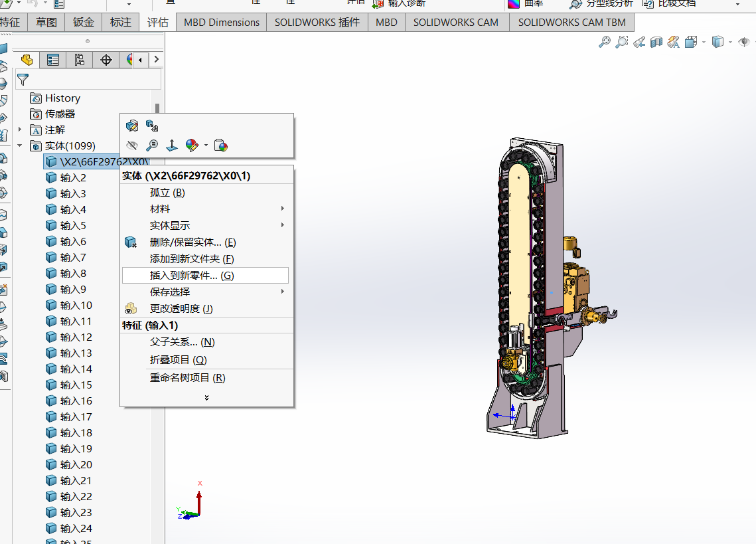Select 折叠项目 (Q)

click(x=206, y=359)
